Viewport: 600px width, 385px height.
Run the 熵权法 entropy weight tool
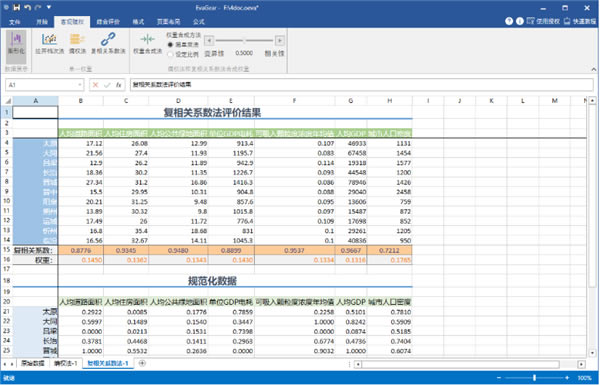click(x=77, y=43)
